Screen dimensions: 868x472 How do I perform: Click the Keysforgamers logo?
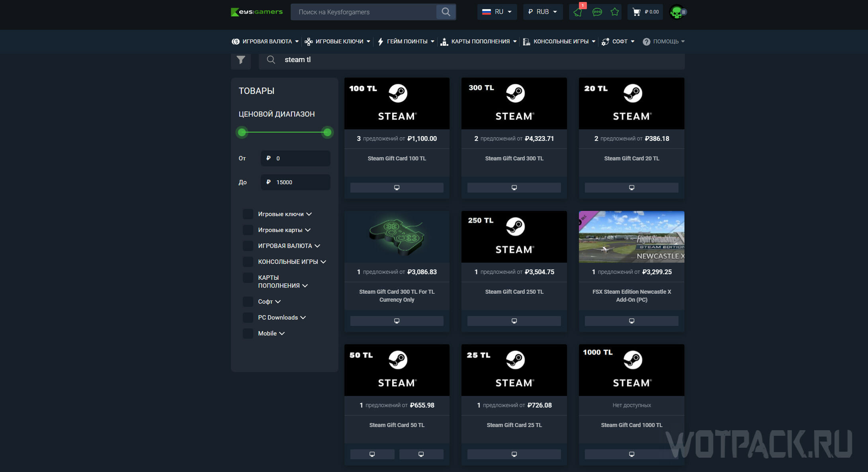[256, 12]
